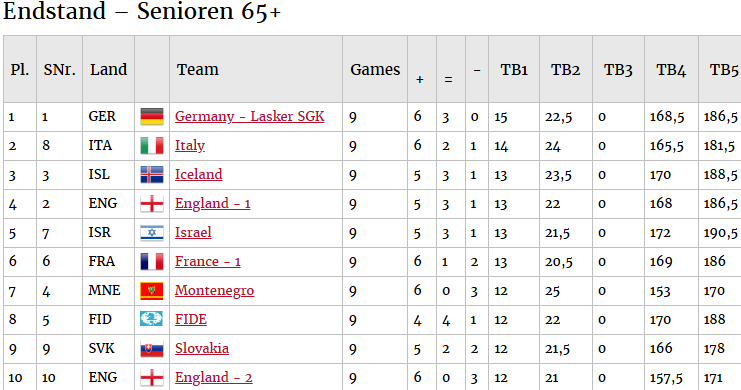Open the Slovakia team link
Screen dimensions: 741x390
point(202,348)
